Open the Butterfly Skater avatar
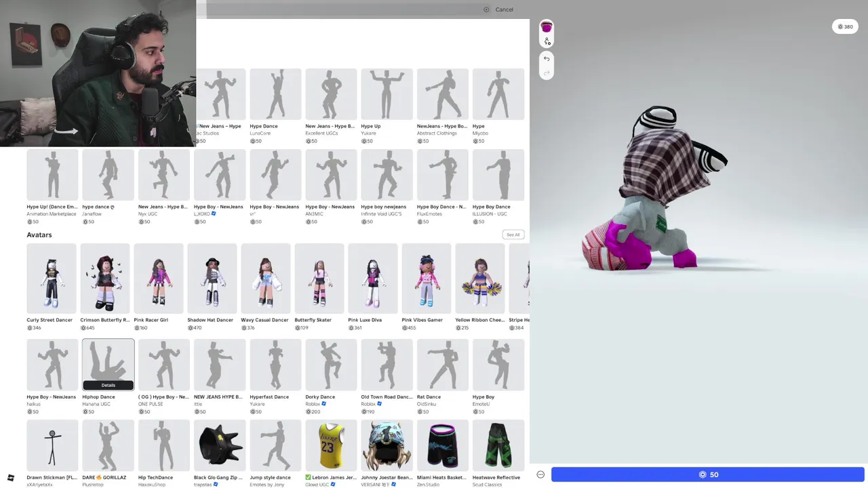 319,287
